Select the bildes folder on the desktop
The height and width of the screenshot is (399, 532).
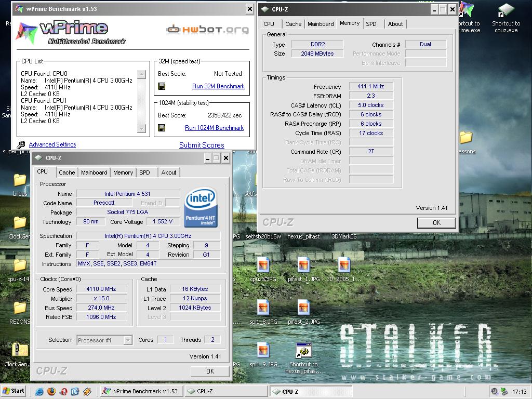point(20,180)
